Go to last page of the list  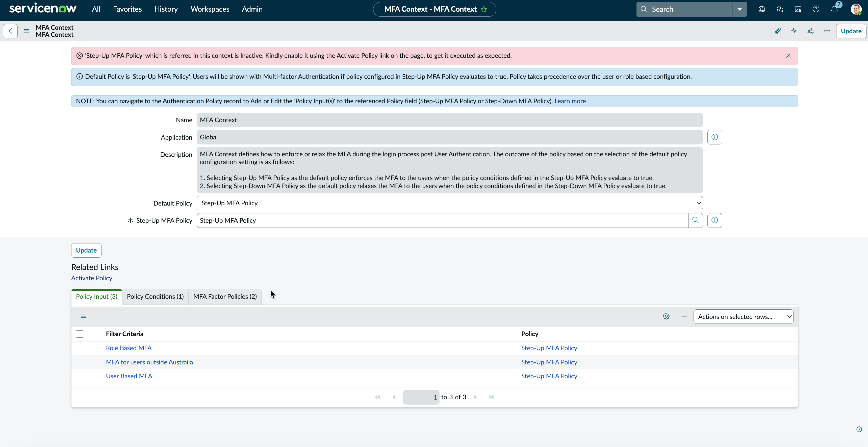(x=492, y=397)
